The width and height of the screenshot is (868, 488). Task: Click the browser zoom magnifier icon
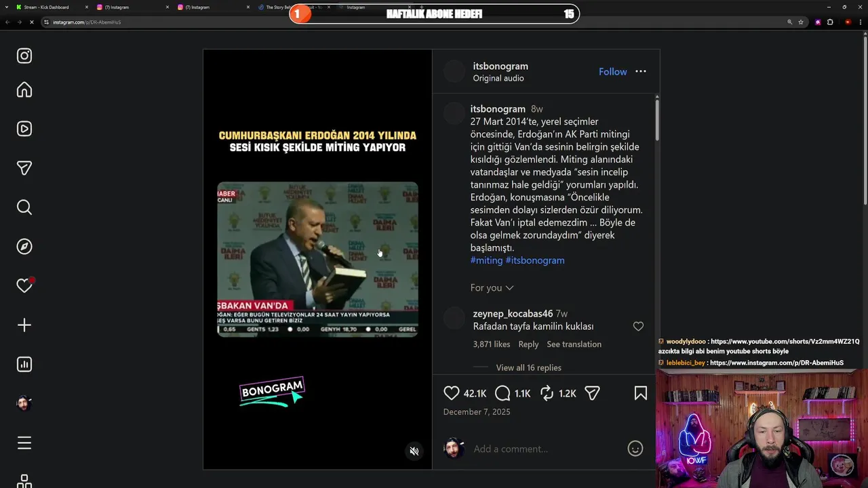(x=790, y=22)
